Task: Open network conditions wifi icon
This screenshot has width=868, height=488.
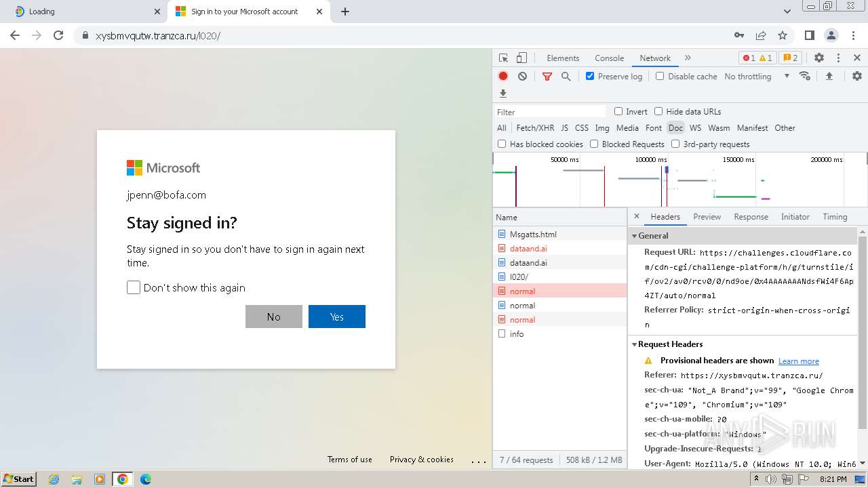Action: click(805, 76)
